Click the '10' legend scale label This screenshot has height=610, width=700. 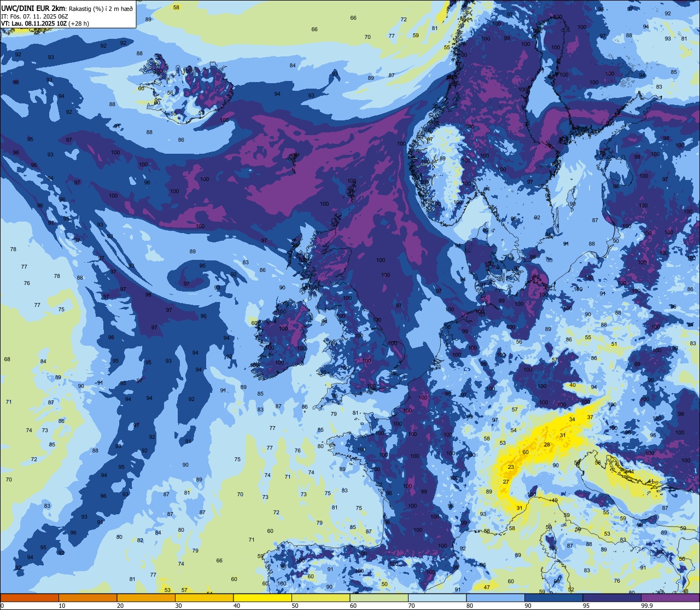click(x=62, y=606)
